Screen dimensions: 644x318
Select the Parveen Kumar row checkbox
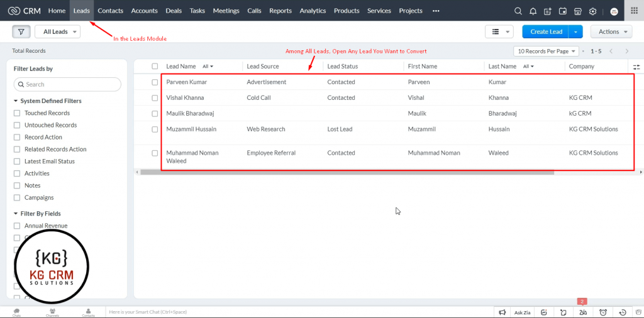click(155, 82)
